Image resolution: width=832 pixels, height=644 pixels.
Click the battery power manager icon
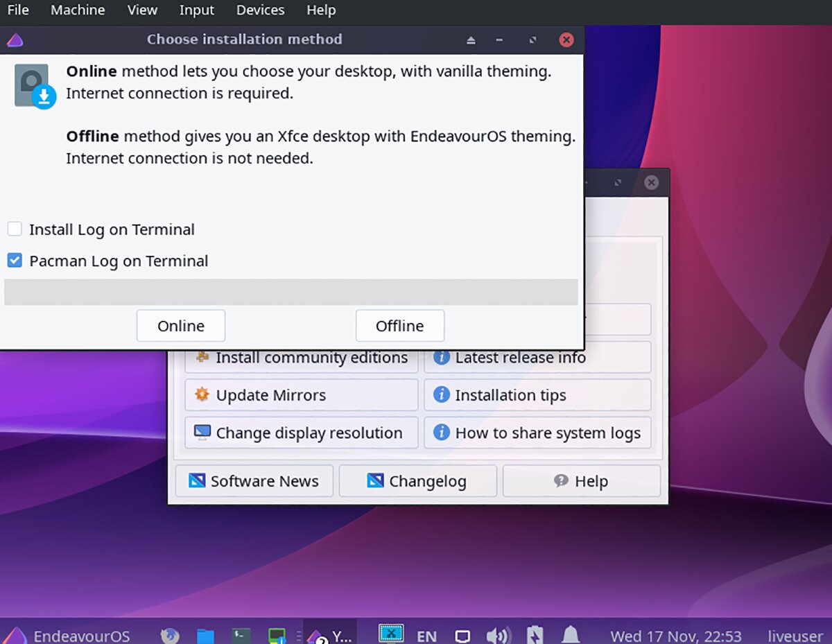coord(535,636)
